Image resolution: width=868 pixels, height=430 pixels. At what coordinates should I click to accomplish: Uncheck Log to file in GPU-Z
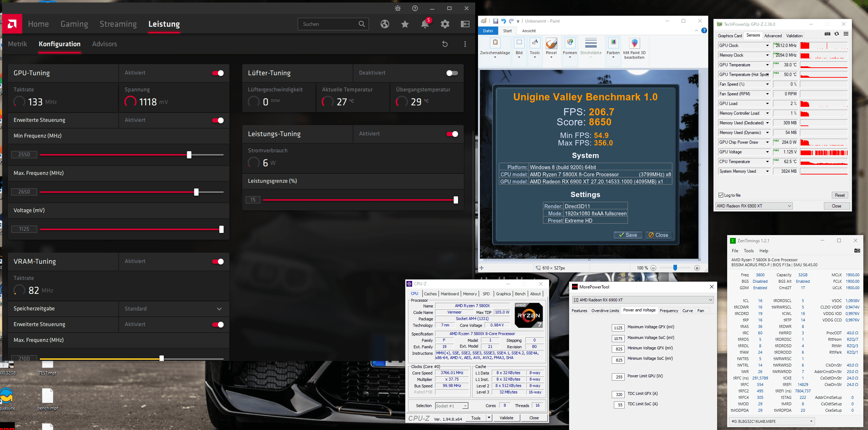point(721,195)
